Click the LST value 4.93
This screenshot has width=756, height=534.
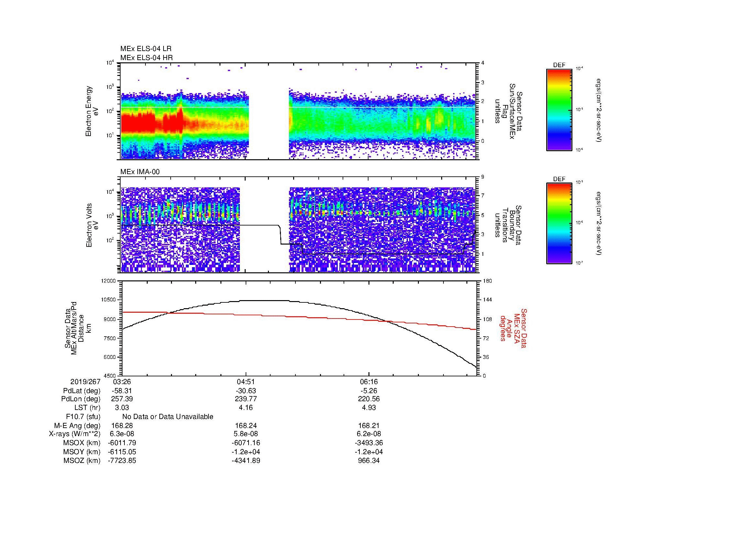[369, 408]
